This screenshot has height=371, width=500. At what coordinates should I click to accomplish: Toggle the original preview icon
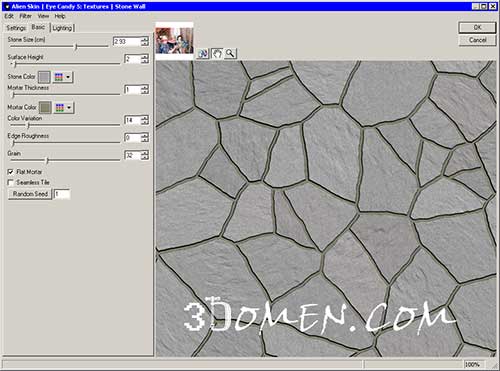(203, 53)
